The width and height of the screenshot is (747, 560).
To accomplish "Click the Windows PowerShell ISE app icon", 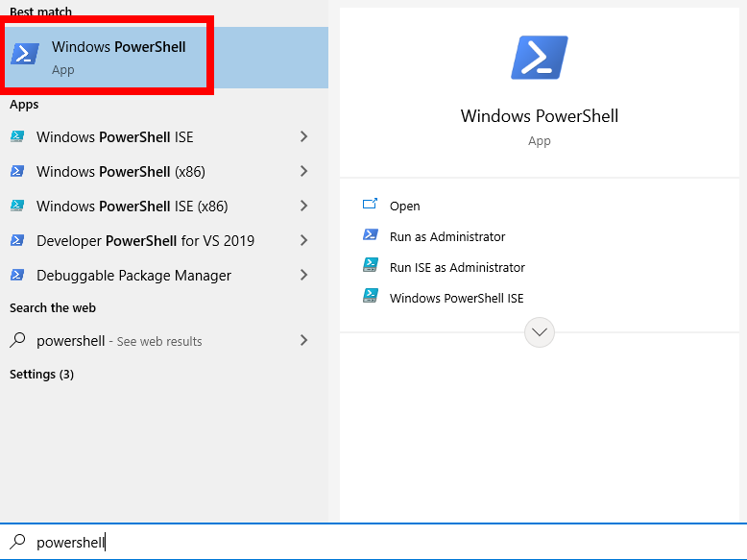I will (x=17, y=137).
